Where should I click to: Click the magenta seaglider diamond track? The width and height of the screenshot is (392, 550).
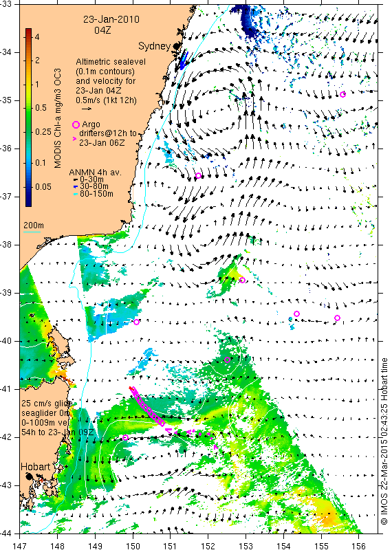click(146, 407)
